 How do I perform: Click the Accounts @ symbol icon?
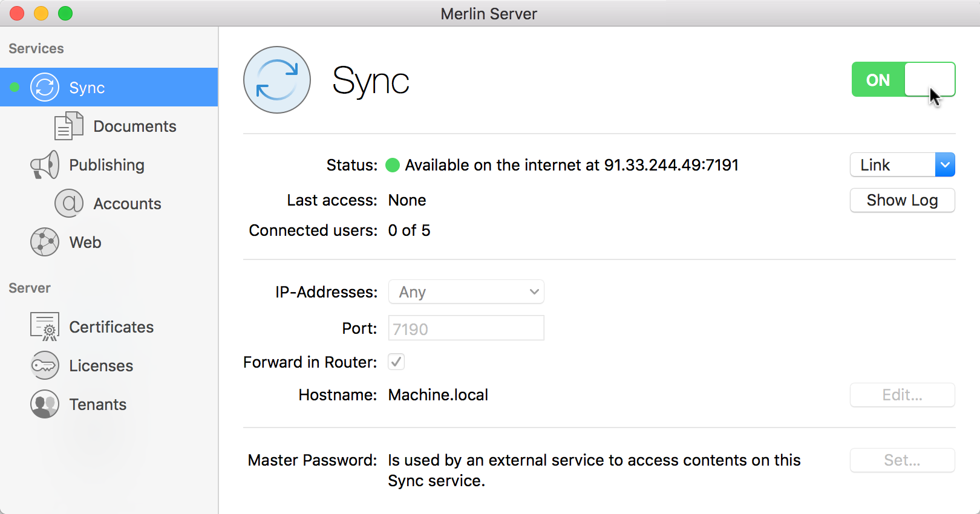69,203
